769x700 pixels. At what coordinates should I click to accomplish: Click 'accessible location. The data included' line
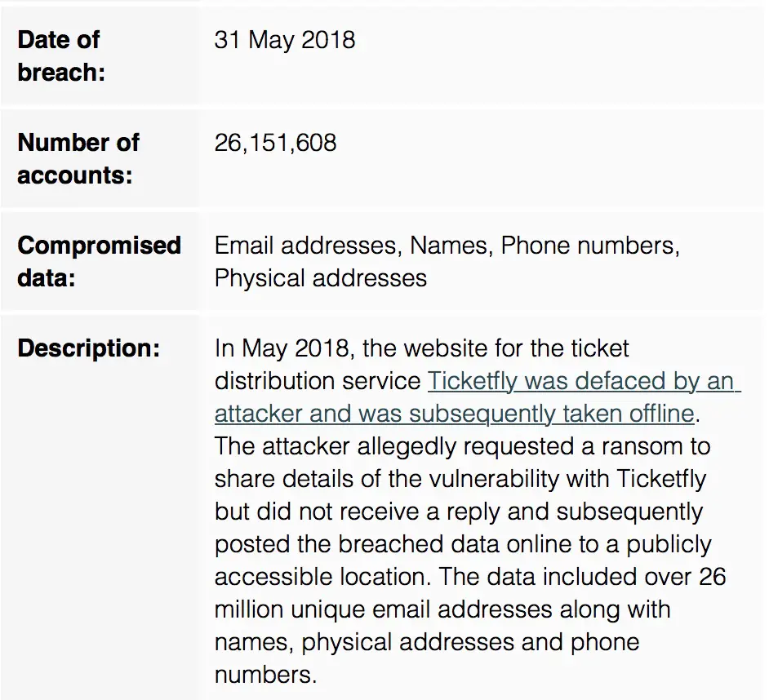470,577
